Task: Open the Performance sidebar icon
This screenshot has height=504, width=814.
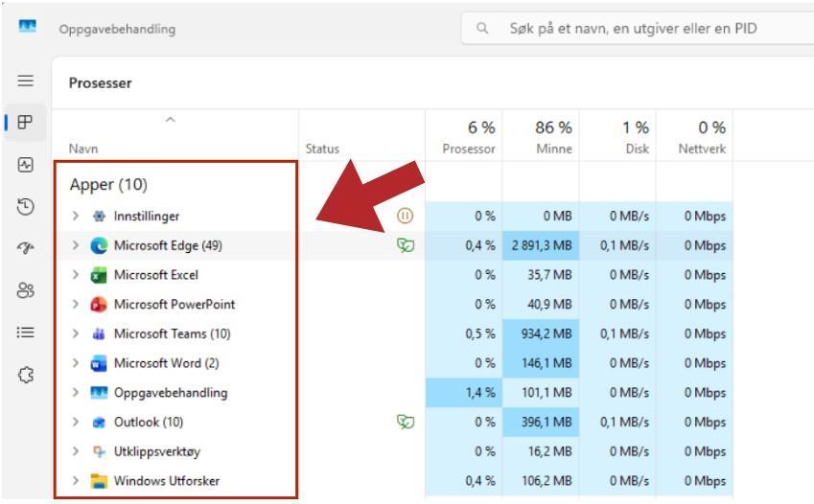Action: [26, 165]
